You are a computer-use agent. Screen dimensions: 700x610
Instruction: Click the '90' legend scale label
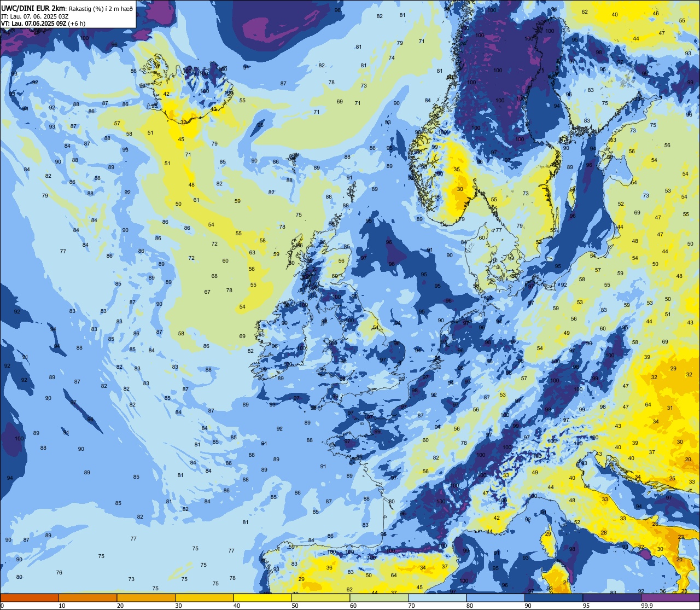[x=528, y=606]
